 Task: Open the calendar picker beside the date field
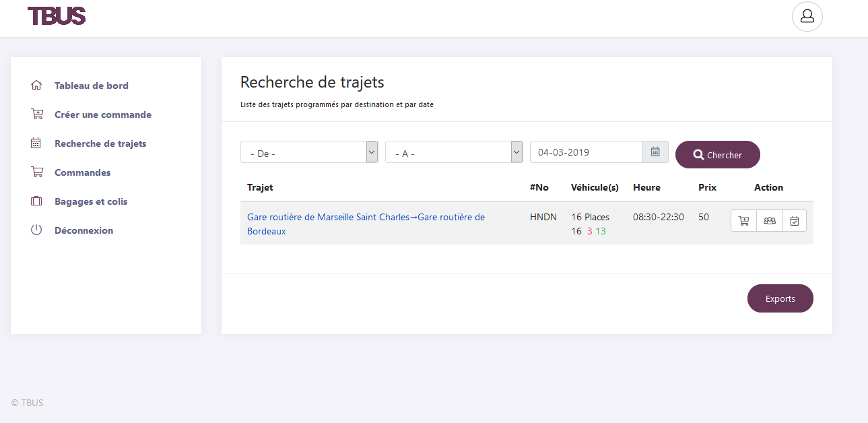coord(655,152)
